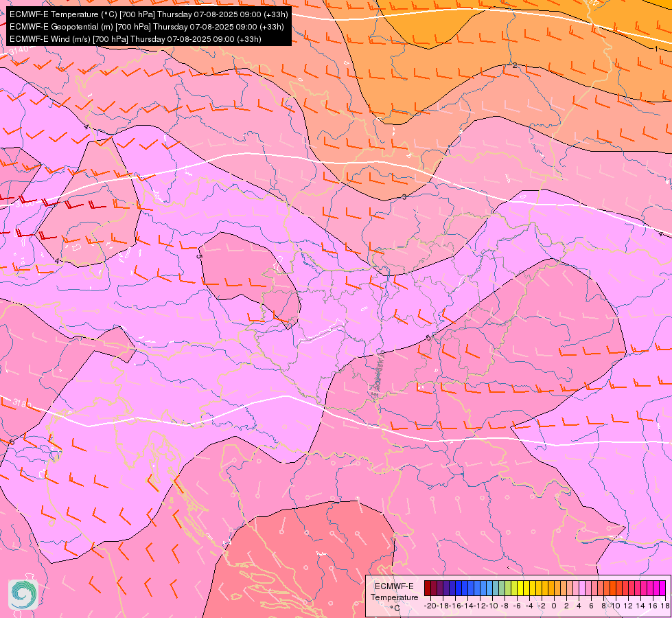Image resolution: width=672 pixels, height=618 pixels.
Task: Click the isotherm label 1
Action: pos(656,49)
